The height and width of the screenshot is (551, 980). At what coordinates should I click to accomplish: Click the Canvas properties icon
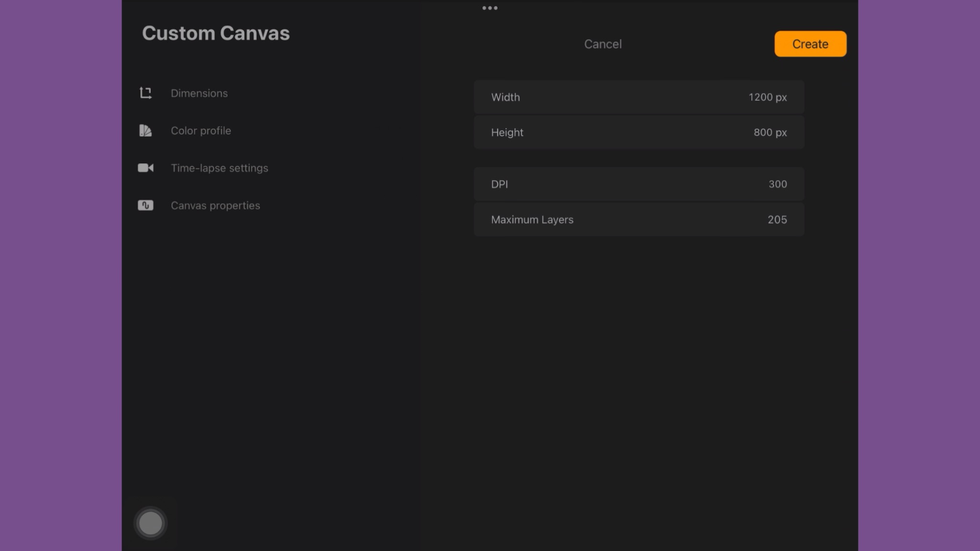pos(145,205)
